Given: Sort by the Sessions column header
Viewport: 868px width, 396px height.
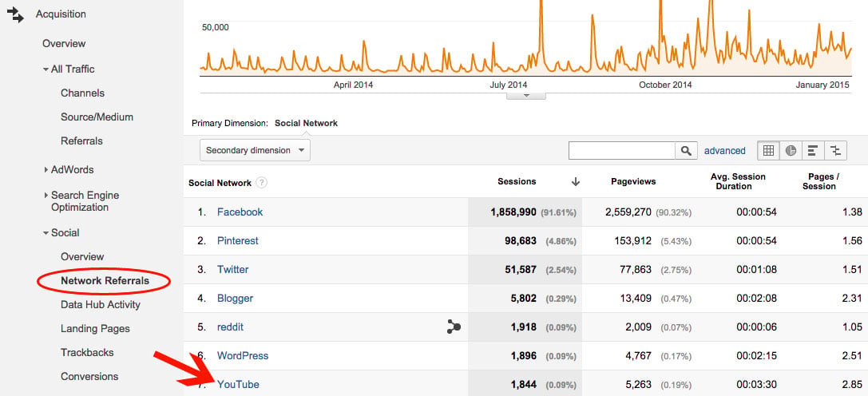Looking at the screenshot, I should pyautogui.click(x=517, y=181).
